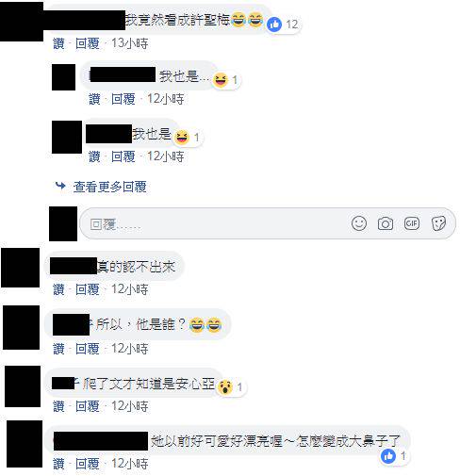The image size is (460, 476).
Task: Click 13小時 timestamp under top comment
Action: click(129, 43)
